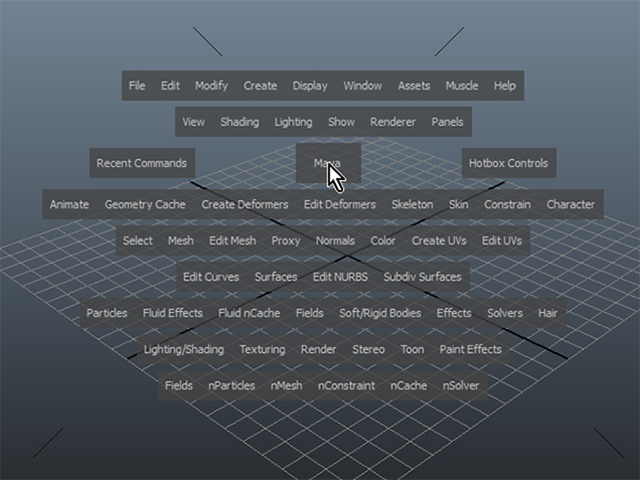The height and width of the screenshot is (480, 640).
Task: Open the Fluid Effects menu
Action: tap(173, 313)
